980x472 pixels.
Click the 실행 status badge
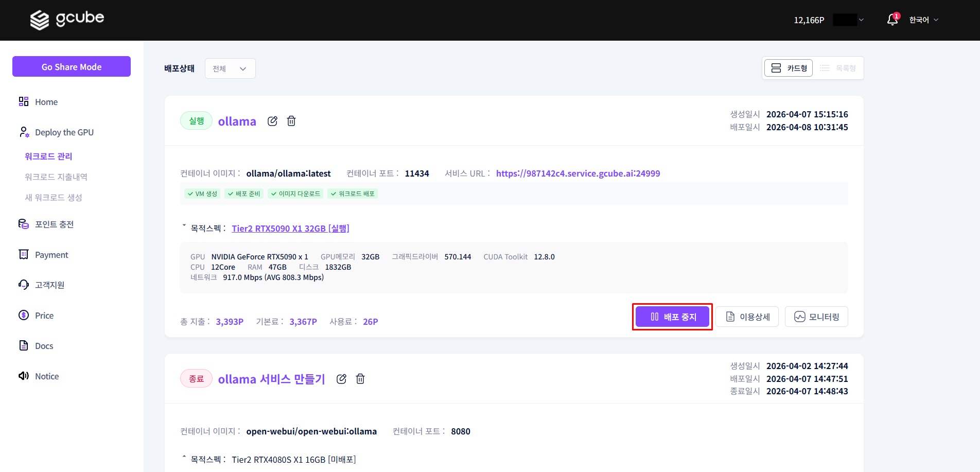coord(196,120)
